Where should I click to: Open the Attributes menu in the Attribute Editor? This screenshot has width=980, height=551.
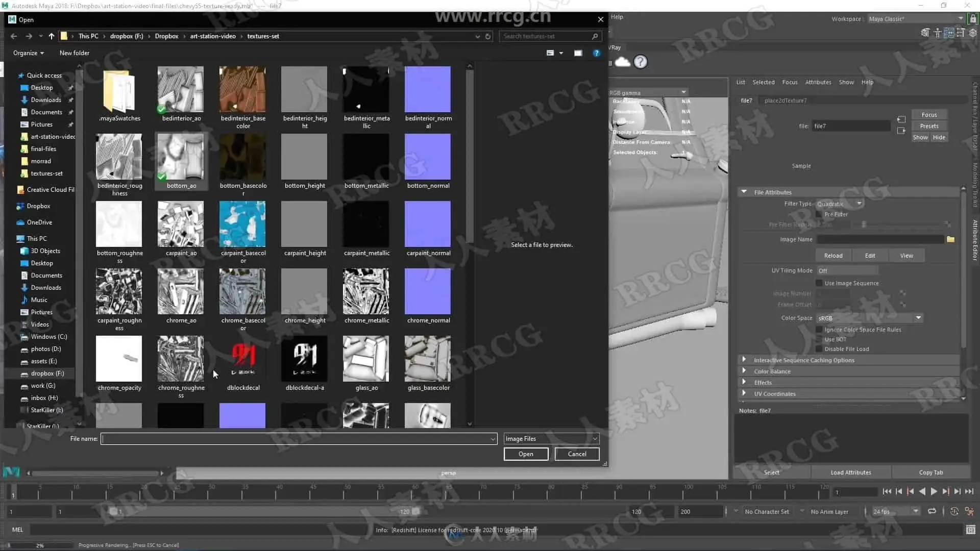pos(818,82)
